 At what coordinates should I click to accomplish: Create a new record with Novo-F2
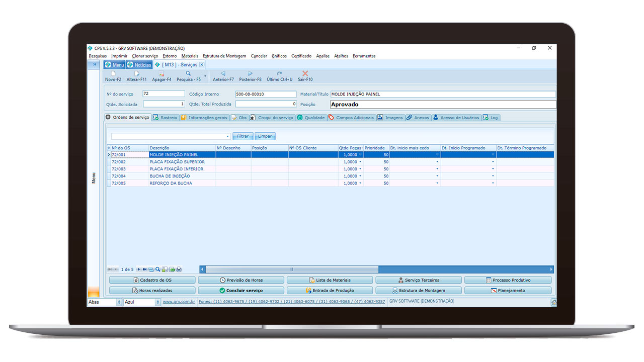click(113, 76)
